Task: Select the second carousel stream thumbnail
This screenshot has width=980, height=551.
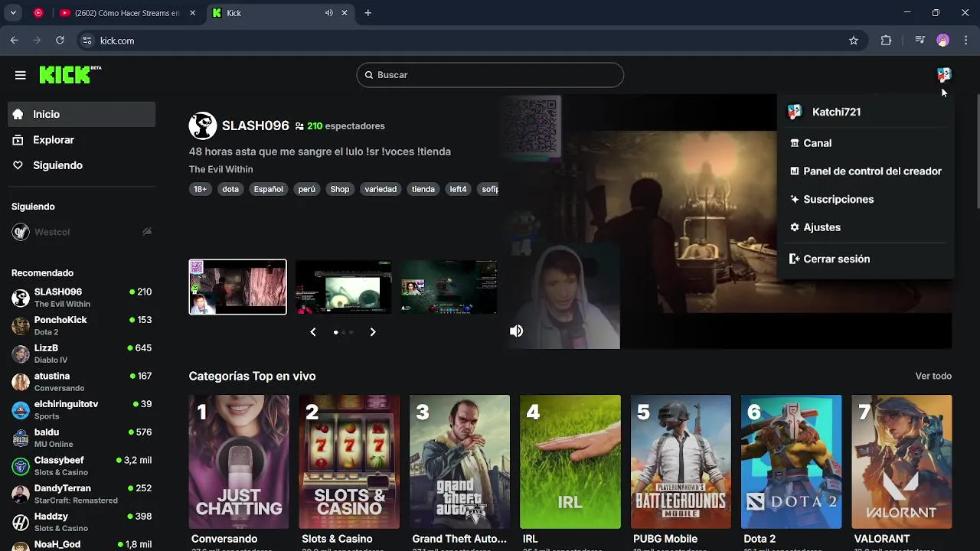Action: [x=344, y=287]
